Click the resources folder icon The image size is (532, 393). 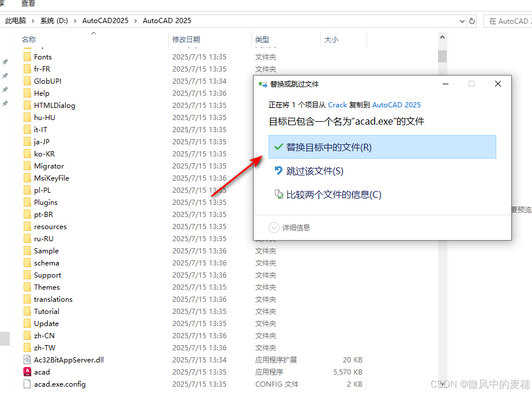click(x=27, y=227)
